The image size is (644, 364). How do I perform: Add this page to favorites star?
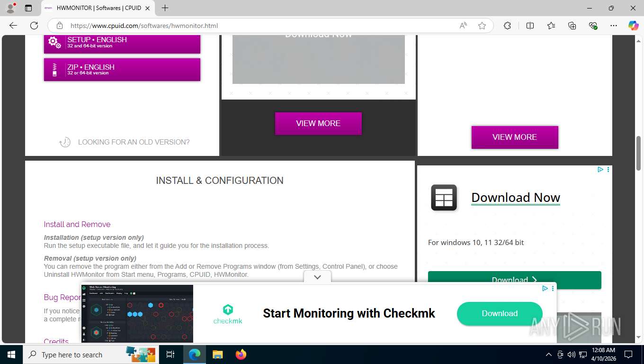pos(482,26)
